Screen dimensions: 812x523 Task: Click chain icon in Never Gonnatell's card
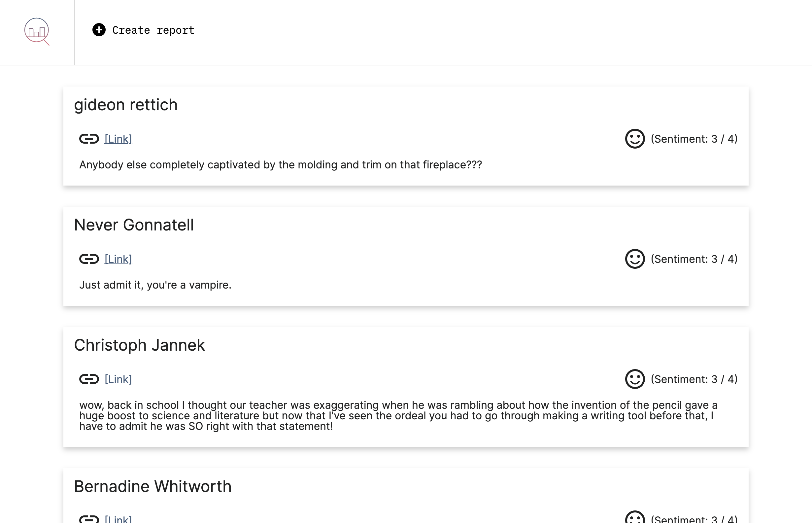(x=89, y=259)
